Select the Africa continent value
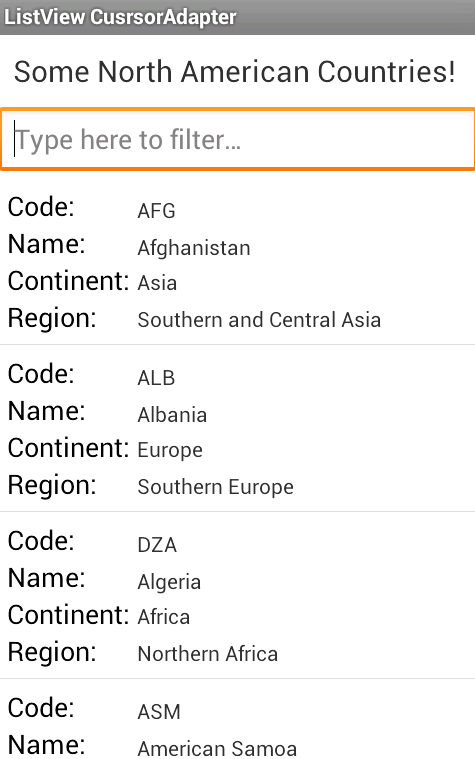The width and height of the screenshot is (475, 759). coord(164,617)
